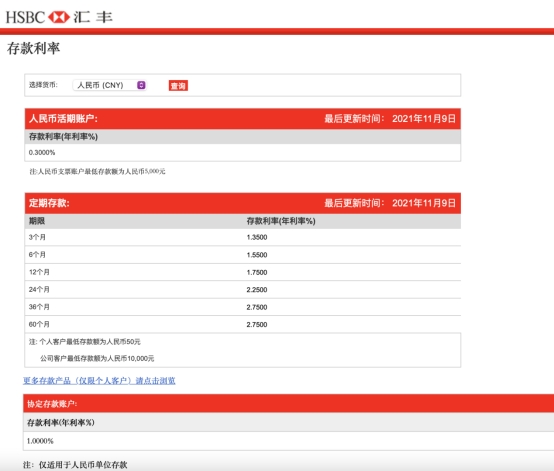The height and width of the screenshot is (471, 554).
Task: Click the 1.3500 rate value
Action: click(x=257, y=237)
